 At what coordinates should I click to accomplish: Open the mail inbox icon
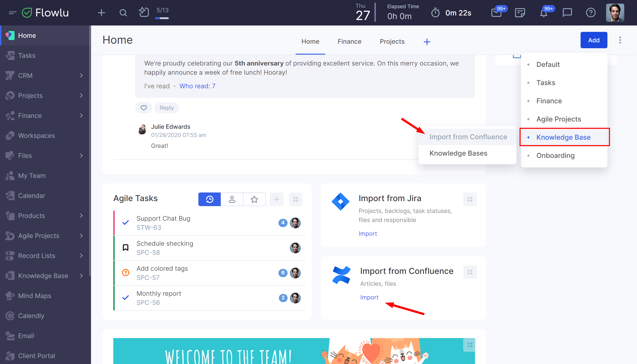click(496, 13)
